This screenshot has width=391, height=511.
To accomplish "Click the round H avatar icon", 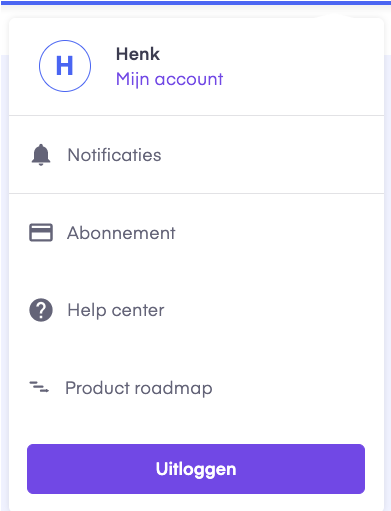I will (x=65, y=66).
